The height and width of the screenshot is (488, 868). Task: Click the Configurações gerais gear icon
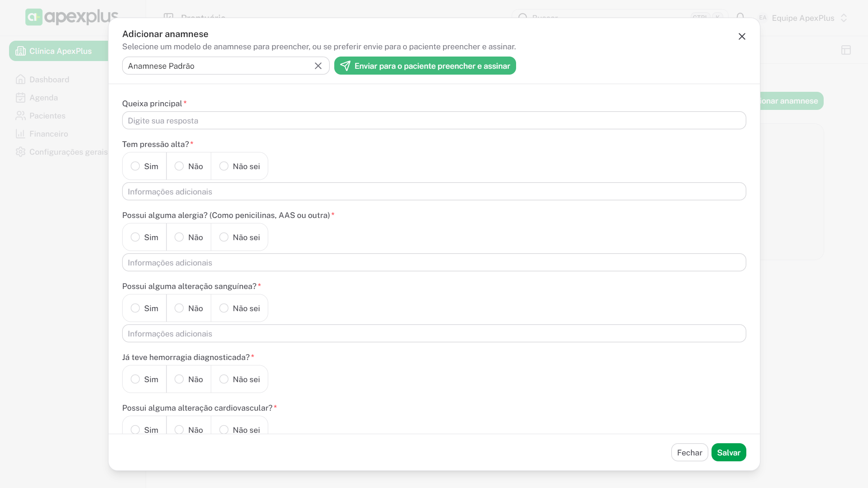click(20, 152)
